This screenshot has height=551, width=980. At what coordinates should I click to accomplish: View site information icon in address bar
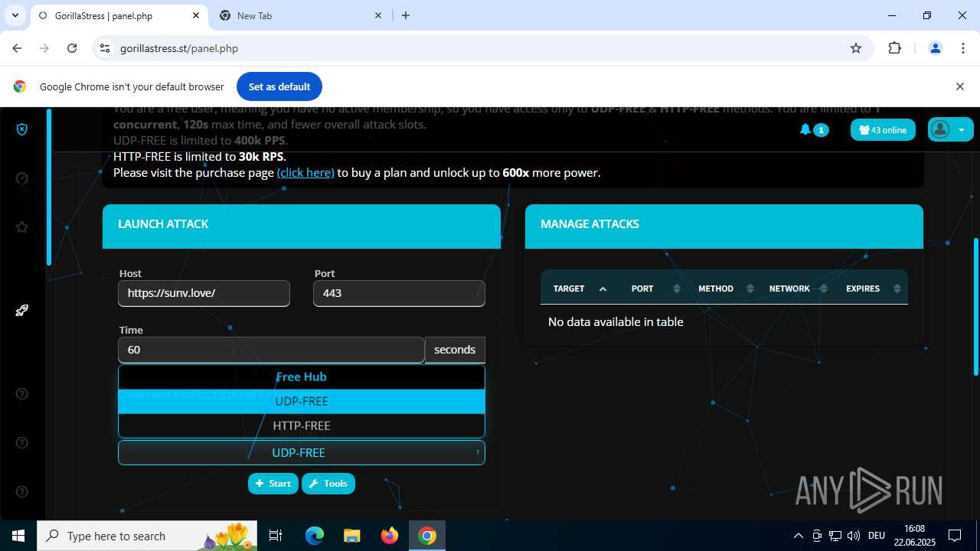105,48
